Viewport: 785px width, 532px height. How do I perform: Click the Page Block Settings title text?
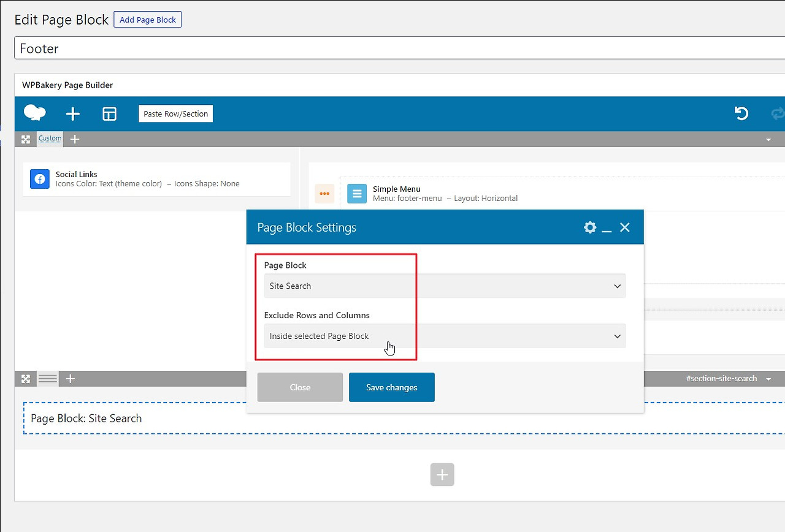[307, 227]
